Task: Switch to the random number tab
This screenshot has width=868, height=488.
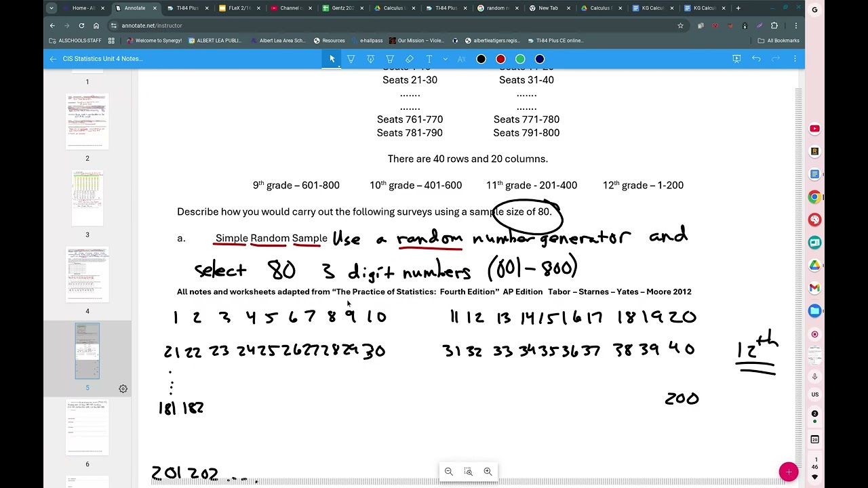Action: [x=497, y=8]
